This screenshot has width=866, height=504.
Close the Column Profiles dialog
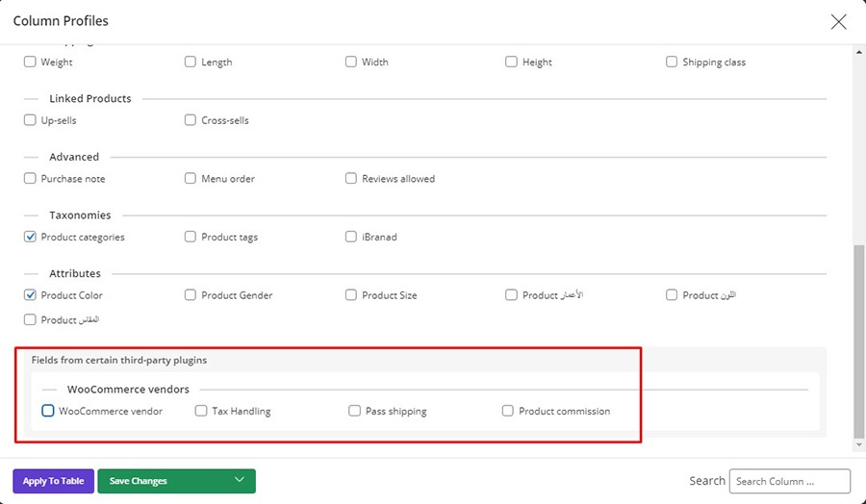click(x=838, y=21)
